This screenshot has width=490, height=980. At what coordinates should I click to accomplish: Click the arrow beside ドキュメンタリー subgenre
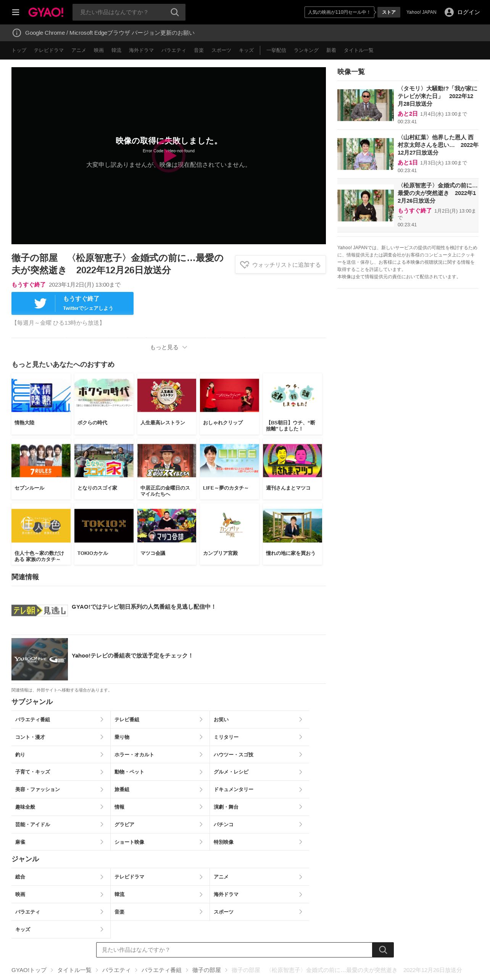click(301, 789)
